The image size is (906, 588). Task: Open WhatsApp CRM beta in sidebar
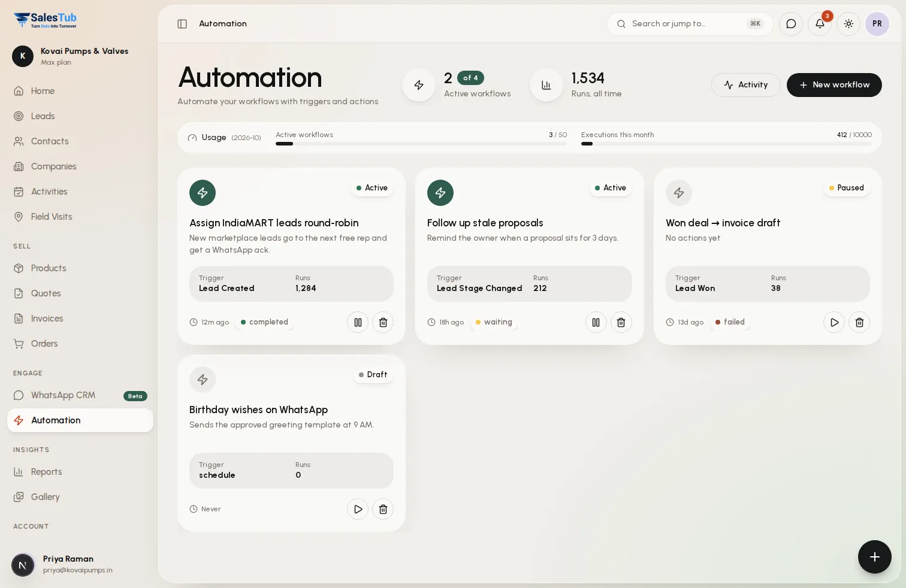80,395
